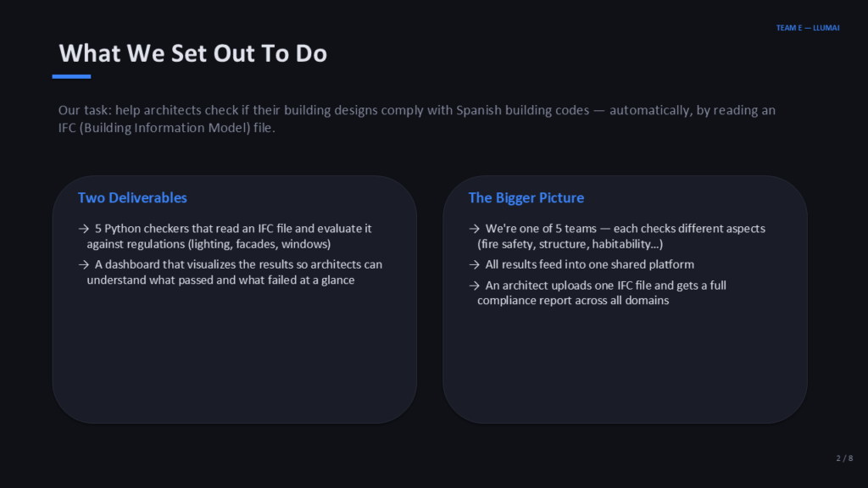Select the "What We Set Out To Do" title
Image resolution: width=868 pixels, height=488 pixels.
pyautogui.click(x=193, y=53)
